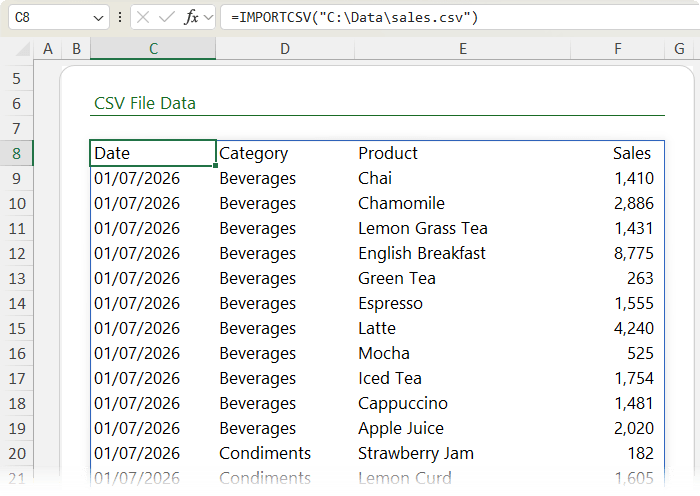Click the 'Iced Tea' cell
This screenshot has height=496, width=700.
pos(462,378)
